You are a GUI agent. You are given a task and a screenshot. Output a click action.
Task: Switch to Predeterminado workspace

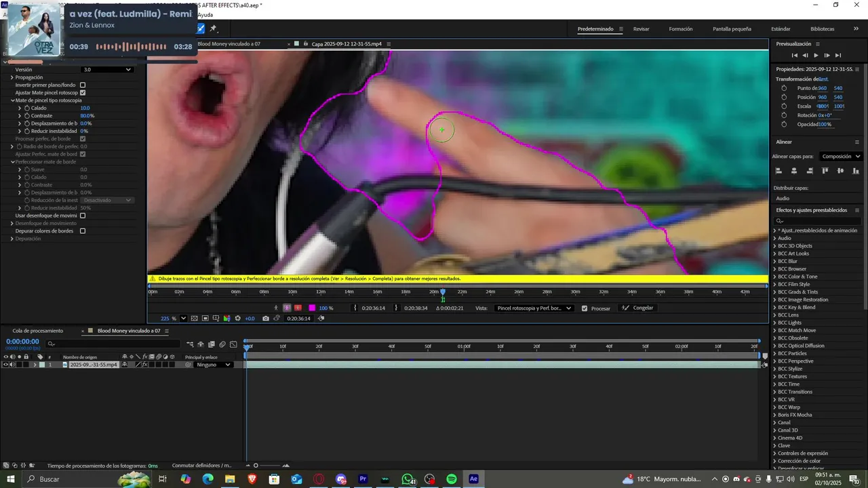595,29
